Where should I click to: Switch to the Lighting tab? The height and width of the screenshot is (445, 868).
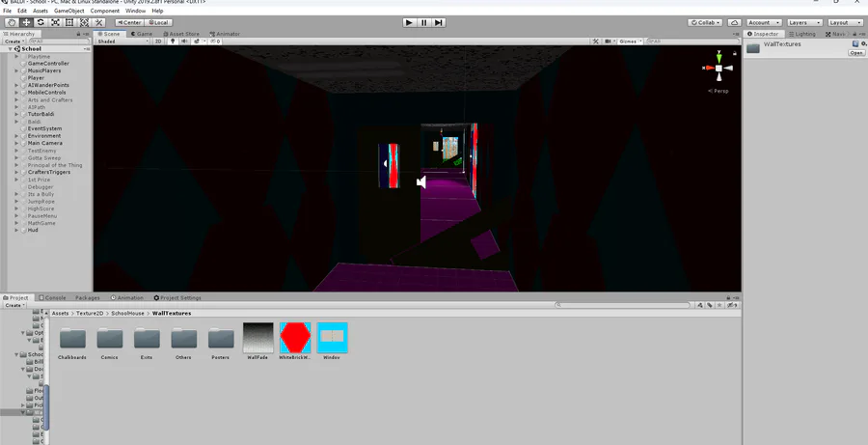(x=801, y=34)
